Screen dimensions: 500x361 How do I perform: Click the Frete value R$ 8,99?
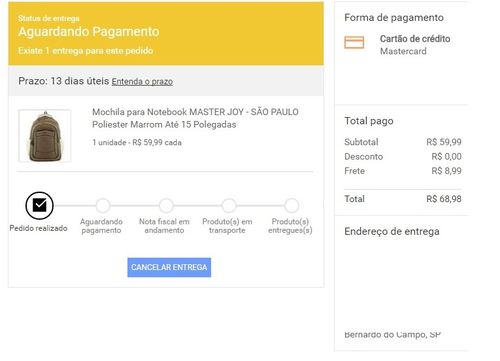tap(447, 171)
